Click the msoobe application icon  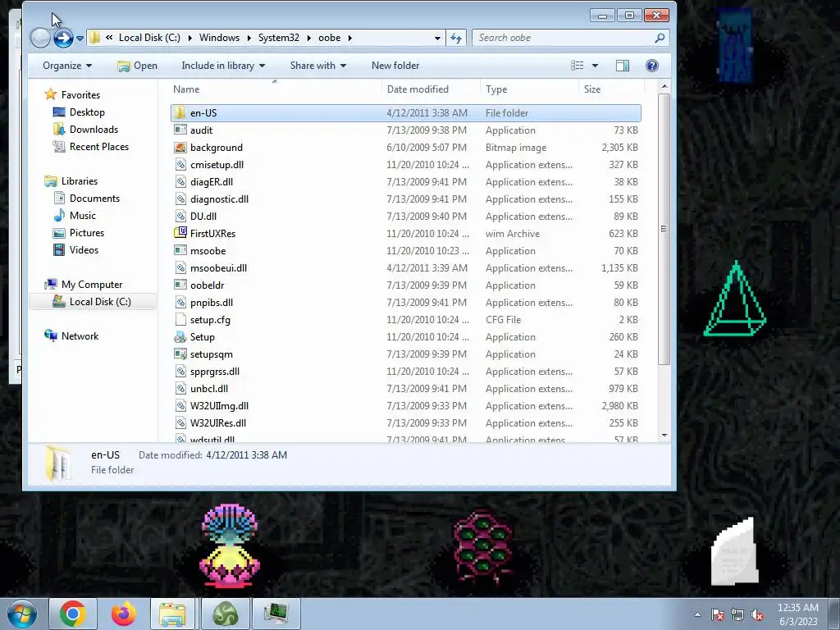coord(180,250)
